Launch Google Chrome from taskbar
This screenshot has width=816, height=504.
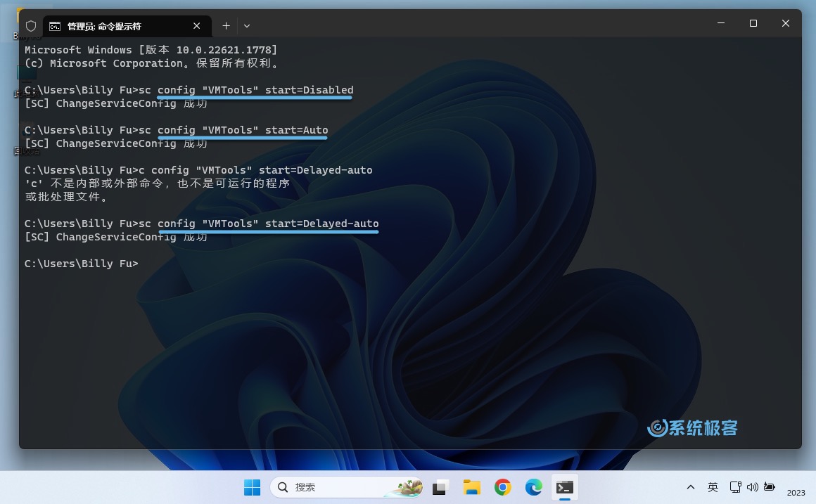(x=503, y=487)
